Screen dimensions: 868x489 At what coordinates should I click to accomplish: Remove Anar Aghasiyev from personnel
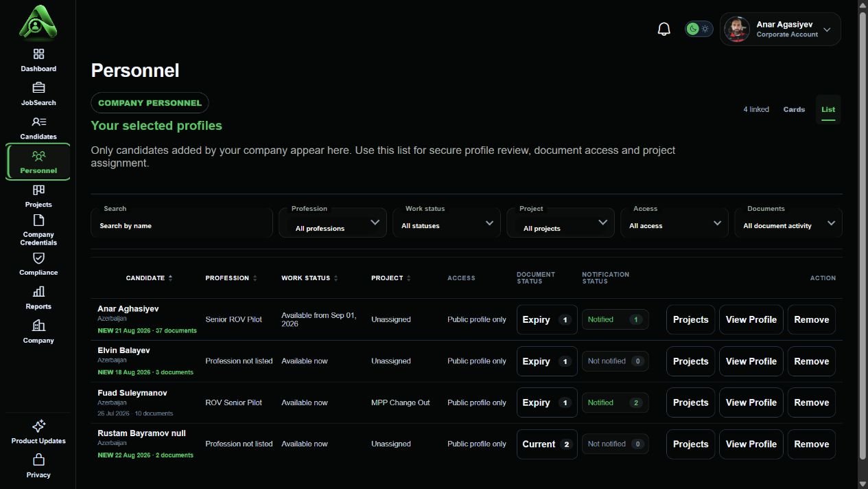(x=811, y=319)
